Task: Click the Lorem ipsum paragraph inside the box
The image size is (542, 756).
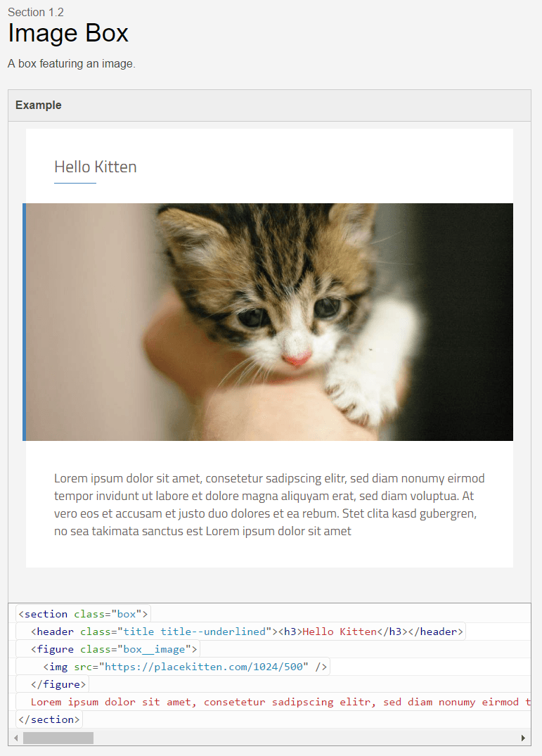Action: click(x=269, y=504)
